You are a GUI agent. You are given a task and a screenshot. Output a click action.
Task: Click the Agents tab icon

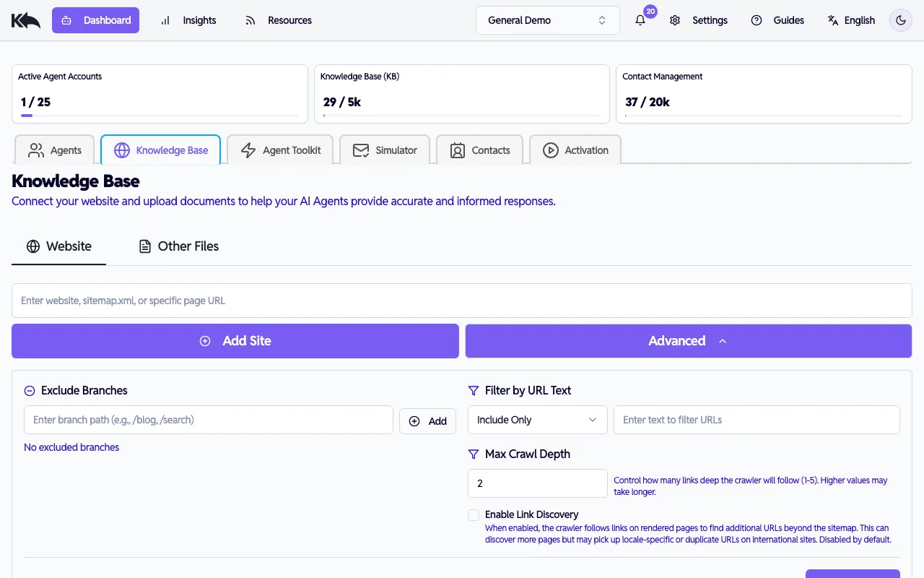coord(35,150)
